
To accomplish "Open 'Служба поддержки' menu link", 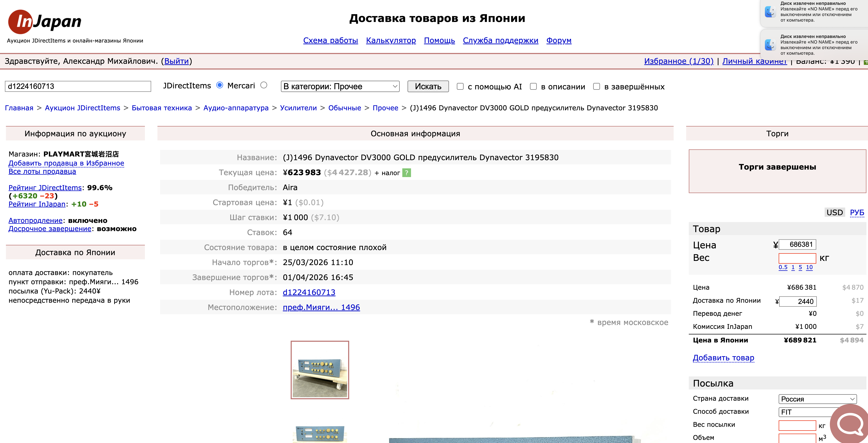I will point(500,40).
